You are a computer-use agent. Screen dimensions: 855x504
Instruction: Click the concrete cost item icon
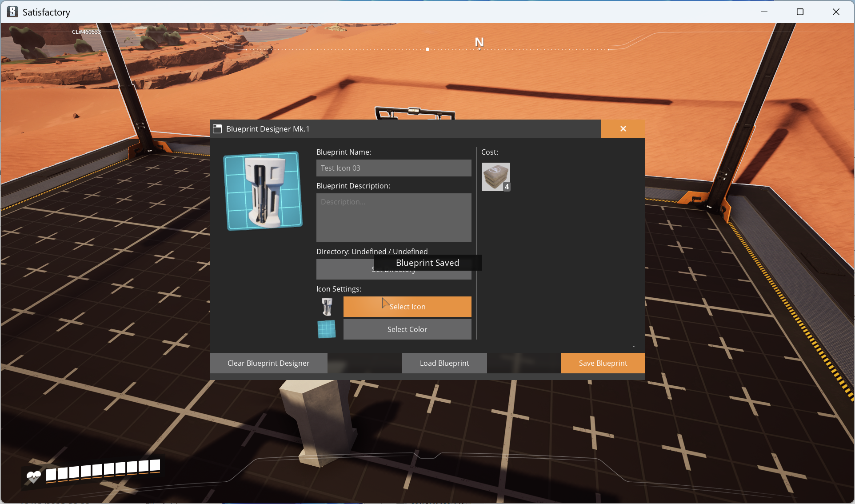coord(495,176)
